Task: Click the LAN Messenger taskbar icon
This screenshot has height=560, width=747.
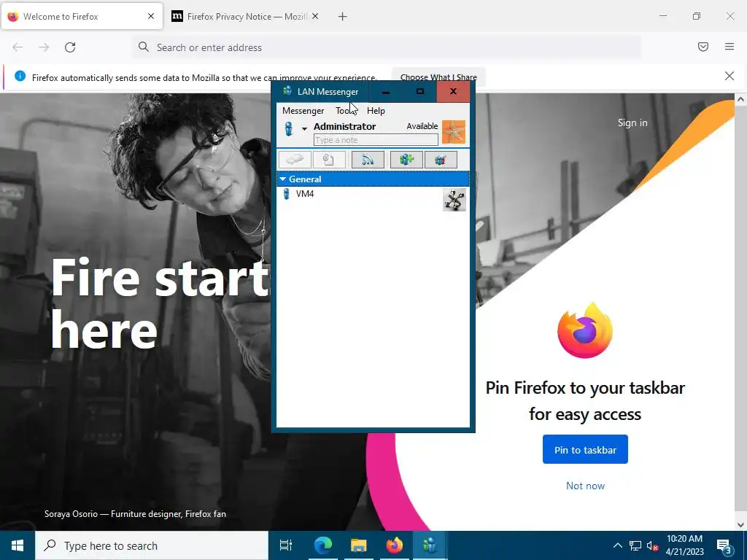Action: click(x=430, y=545)
